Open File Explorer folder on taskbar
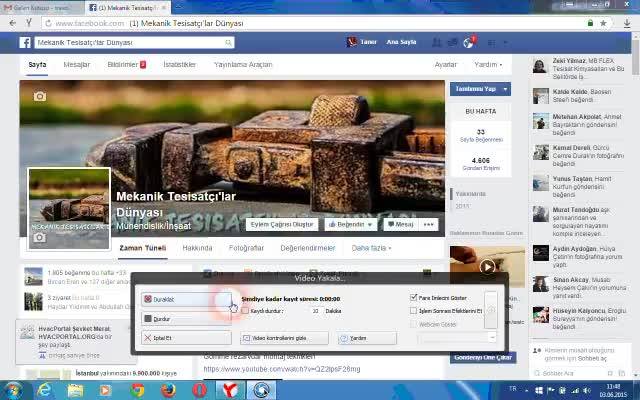The height and width of the screenshot is (400, 640). (75, 391)
